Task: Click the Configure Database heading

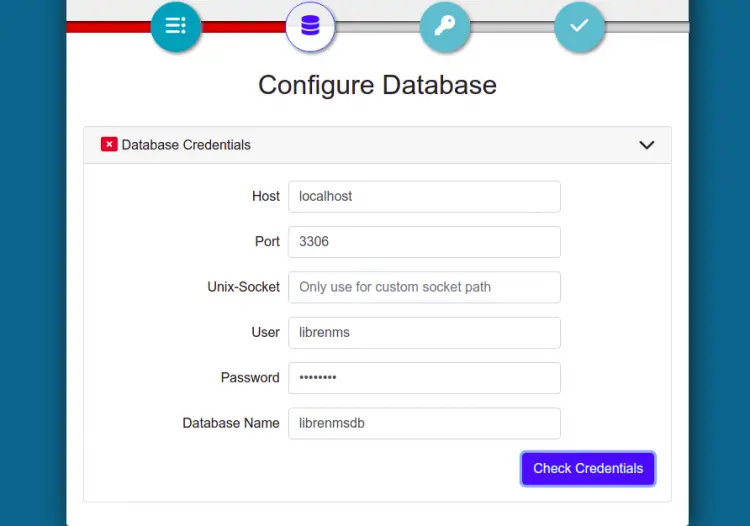Action: (x=377, y=85)
